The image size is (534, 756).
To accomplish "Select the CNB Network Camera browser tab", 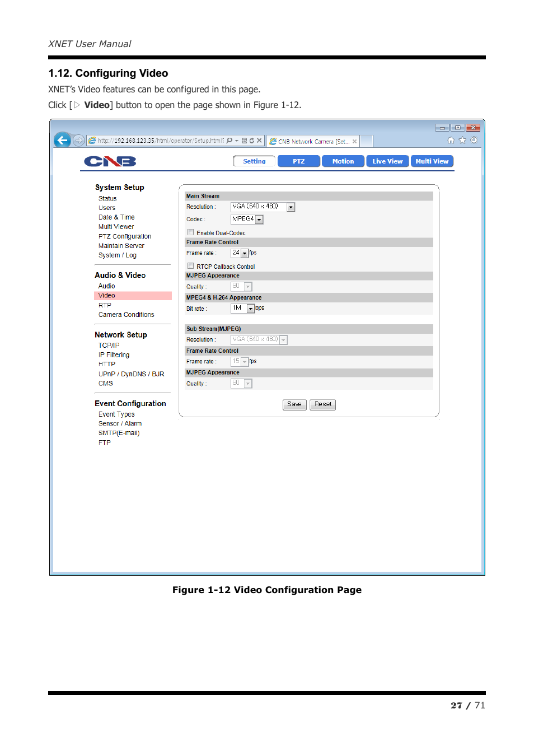I will pyautogui.click(x=312, y=142).
